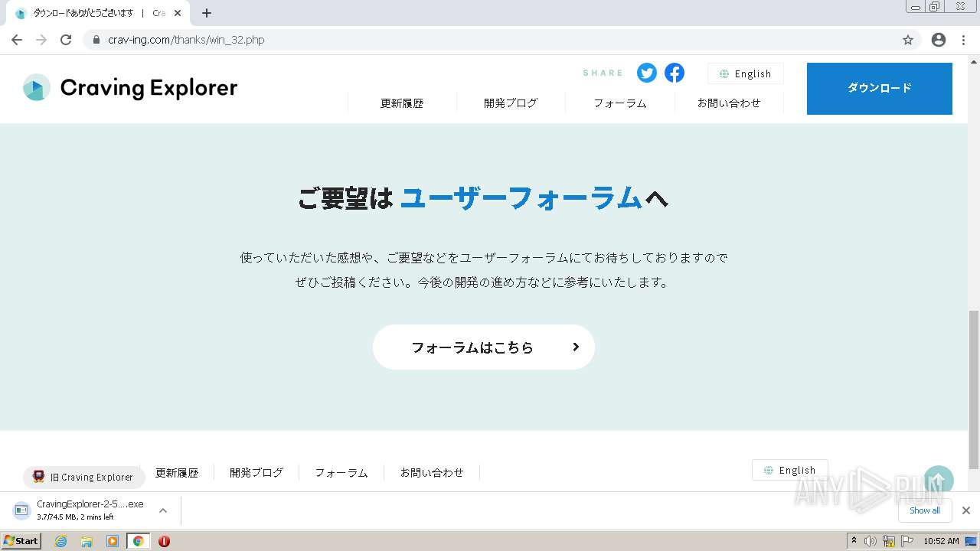Click the address bar URL
980x551 pixels.
(x=186, y=40)
